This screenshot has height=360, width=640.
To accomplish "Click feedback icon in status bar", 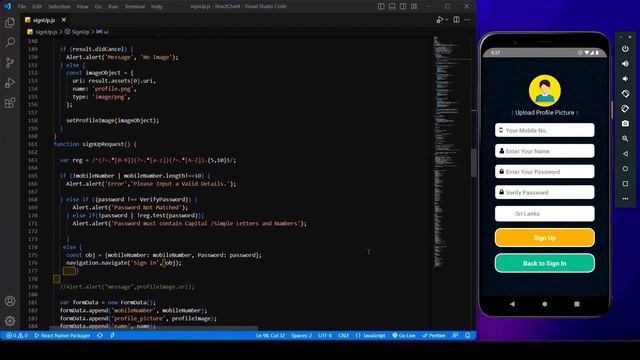I will click(455, 336).
